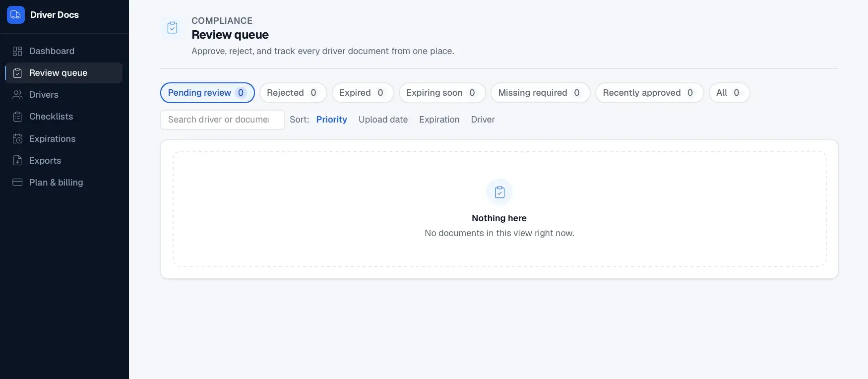Click the Checklists icon in sidebar
Viewport: 868px width, 379px height.
(x=17, y=117)
